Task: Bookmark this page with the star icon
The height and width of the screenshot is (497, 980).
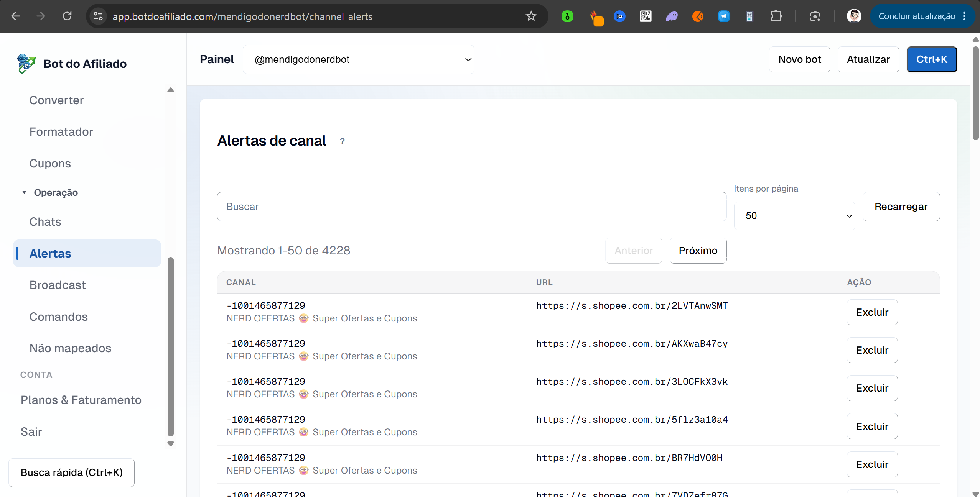Action: (x=531, y=16)
